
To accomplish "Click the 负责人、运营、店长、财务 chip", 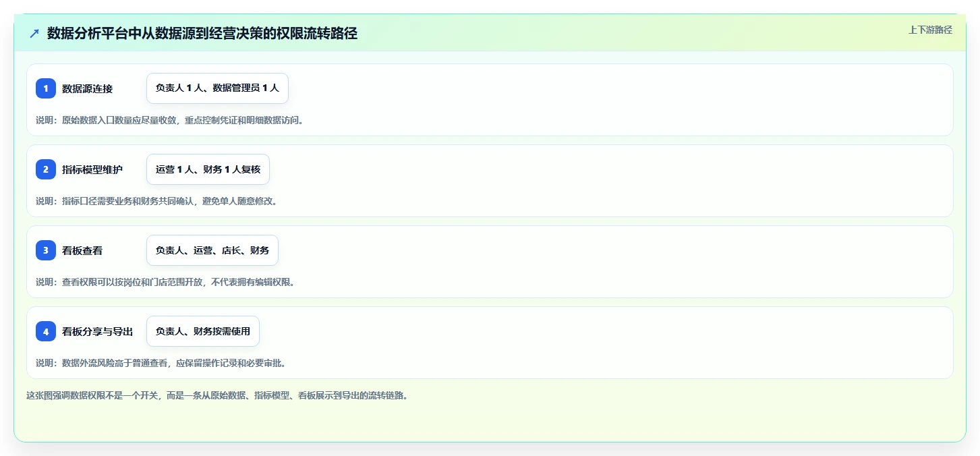I will click(x=212, y=250).
